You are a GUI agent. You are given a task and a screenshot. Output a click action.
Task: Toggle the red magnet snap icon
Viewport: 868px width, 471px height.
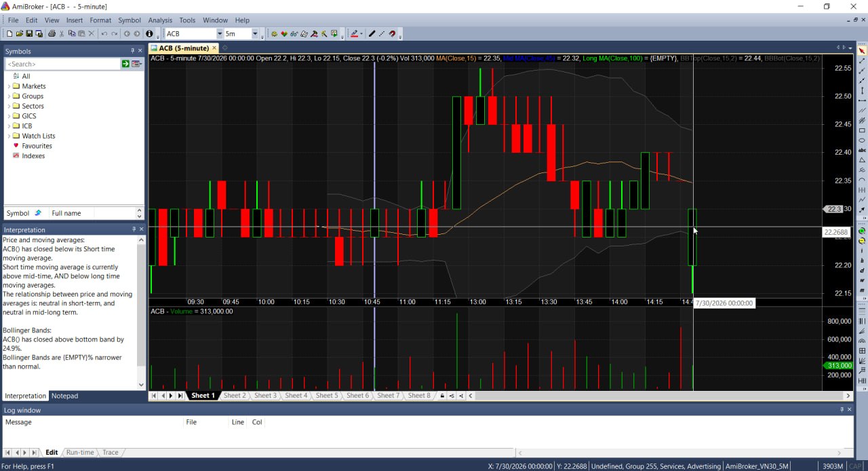392,33
